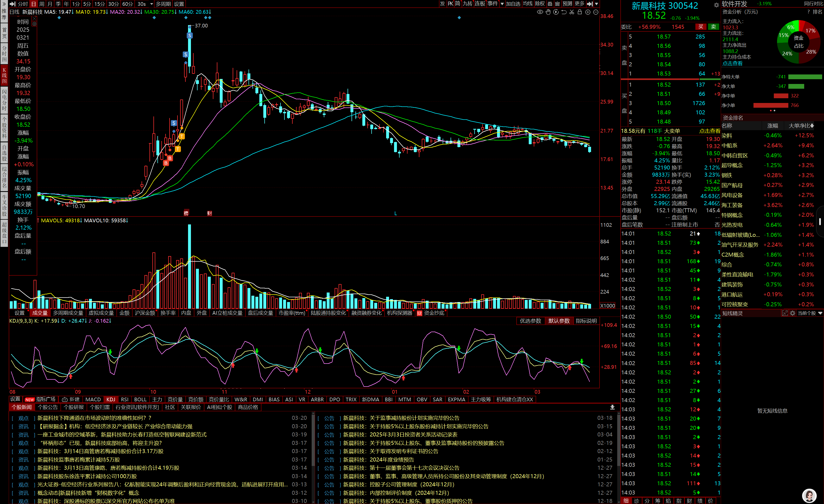Toggle the chart lock icon
Viewport: 824px width, 504px height.
(580, 12)
